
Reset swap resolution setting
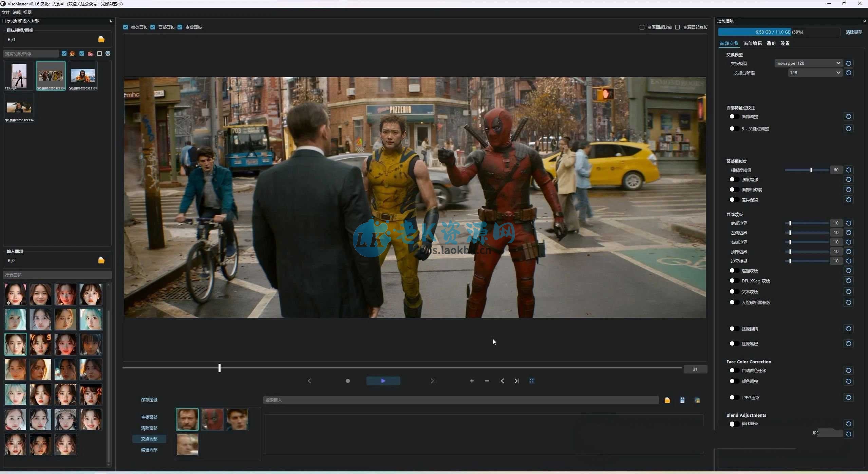pyautogui.click(x=848, y=73)
